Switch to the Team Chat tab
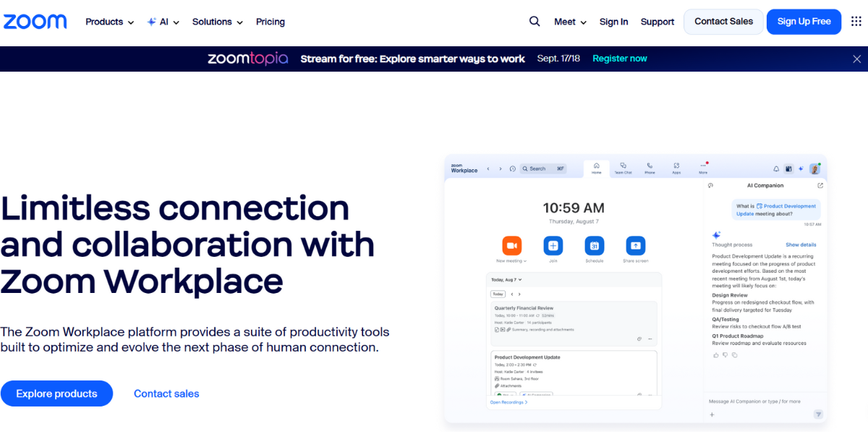Viewport: 868px width, 434px height. click(x=623, y=168)
